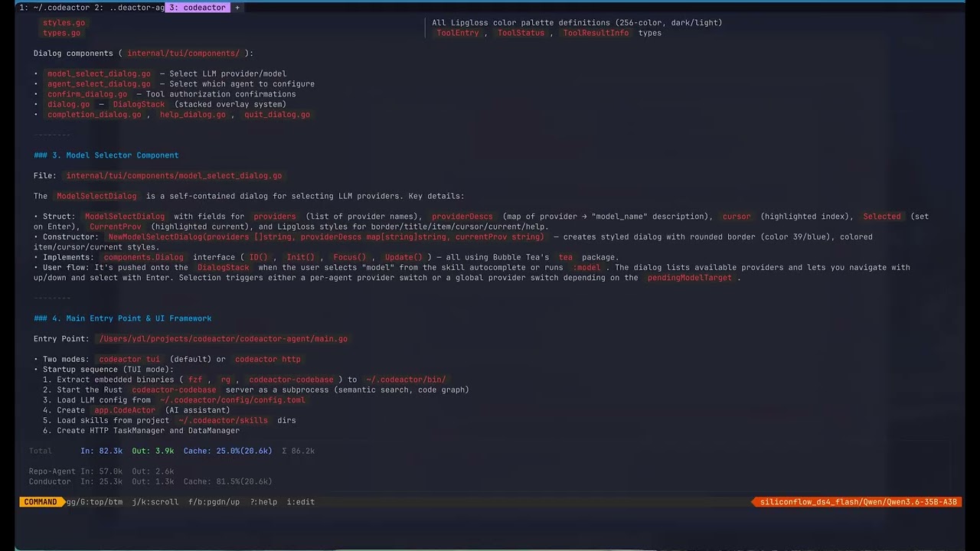Click Total Out: 3.9k value
Viewport: 980px width, 551px height.
click(152, 451)
